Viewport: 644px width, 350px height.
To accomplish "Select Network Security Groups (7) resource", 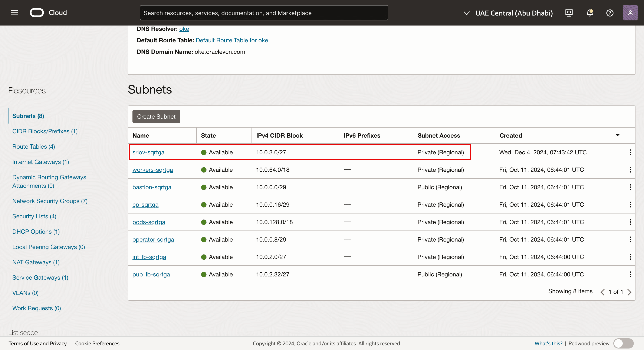I will click(x=50, y=201).
